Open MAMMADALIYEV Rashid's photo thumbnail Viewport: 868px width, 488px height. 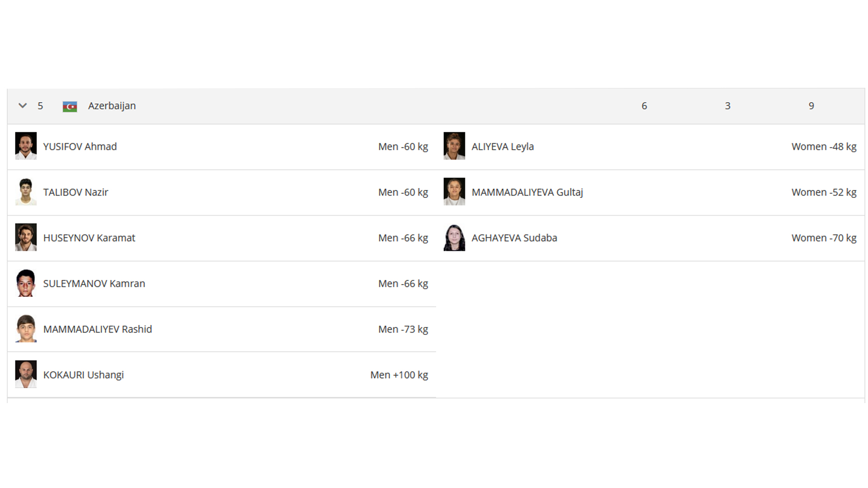click(x=26, y=328)
